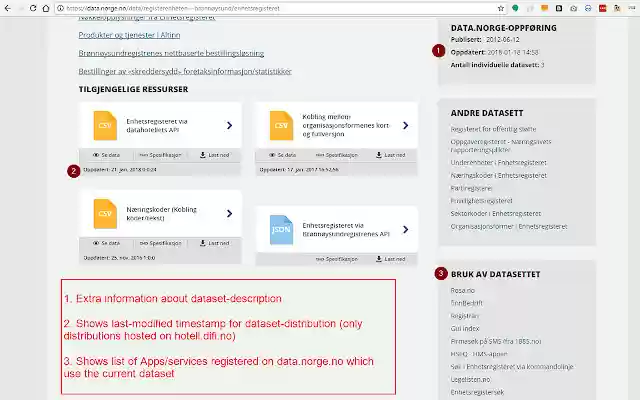Click card title Enhetsregisteret via datahotellets API
This screenshot has width=640, height=400.
pyautogui.click(x=157, y=126)
